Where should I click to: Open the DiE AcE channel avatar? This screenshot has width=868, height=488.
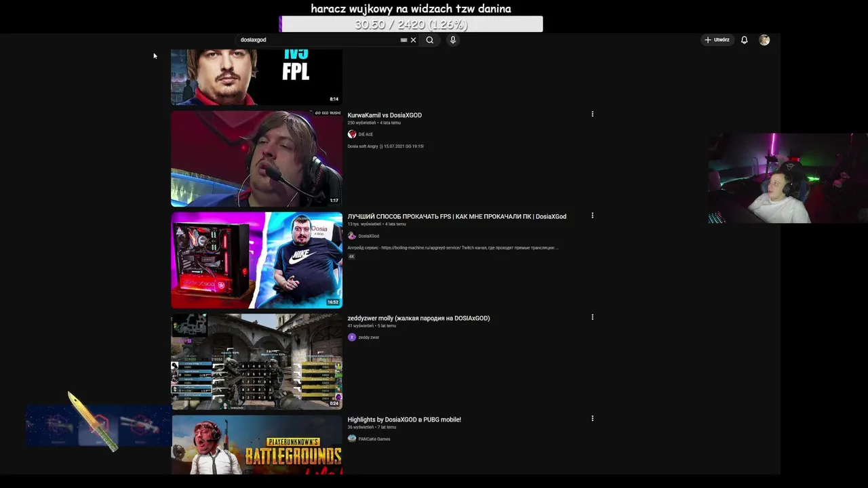tap(351, 134)
